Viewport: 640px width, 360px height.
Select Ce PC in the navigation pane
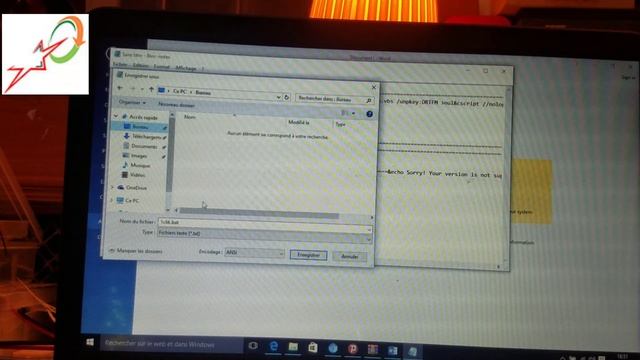pyautogui.click(x=132, y=200)
